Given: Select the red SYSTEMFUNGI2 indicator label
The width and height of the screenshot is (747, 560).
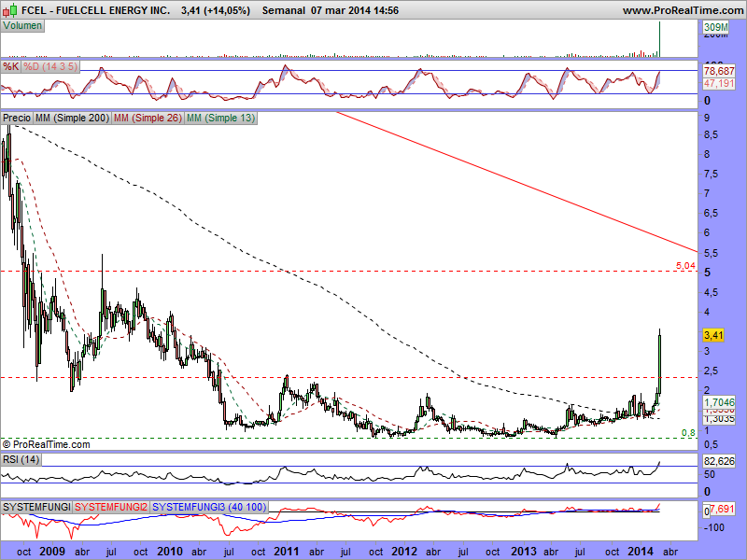Looking at the screenshot, I should (111, 507).
